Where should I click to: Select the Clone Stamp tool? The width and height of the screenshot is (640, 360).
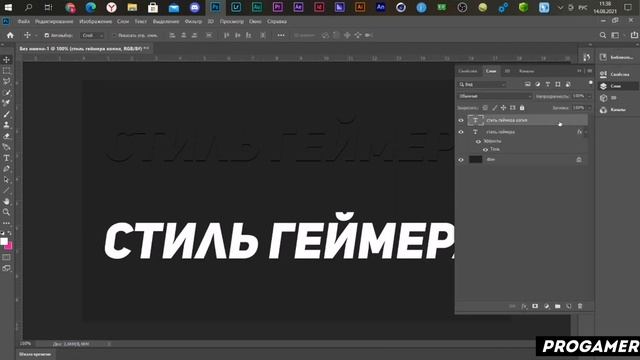tap(7, 125)
